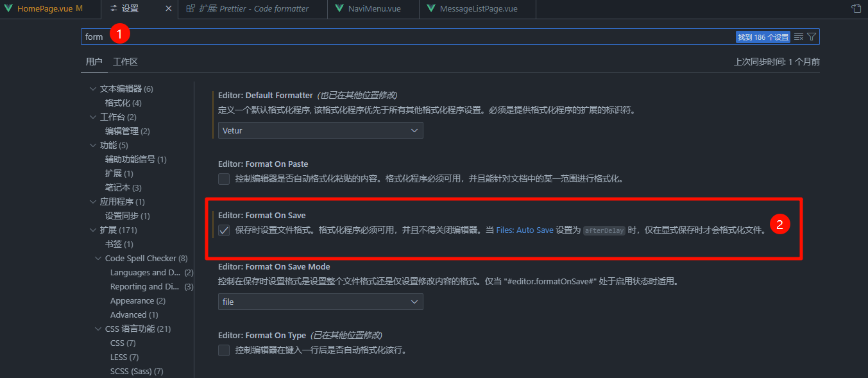
Task: Click the Vue icon on NaviMenu.vue tab
Action: click(x=339, y=9)
